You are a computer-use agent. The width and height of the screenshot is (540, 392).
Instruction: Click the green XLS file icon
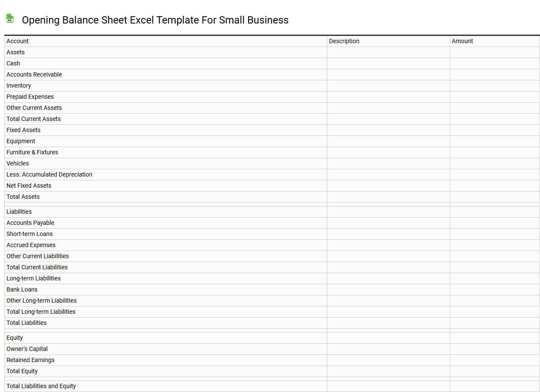click(9, 19)
